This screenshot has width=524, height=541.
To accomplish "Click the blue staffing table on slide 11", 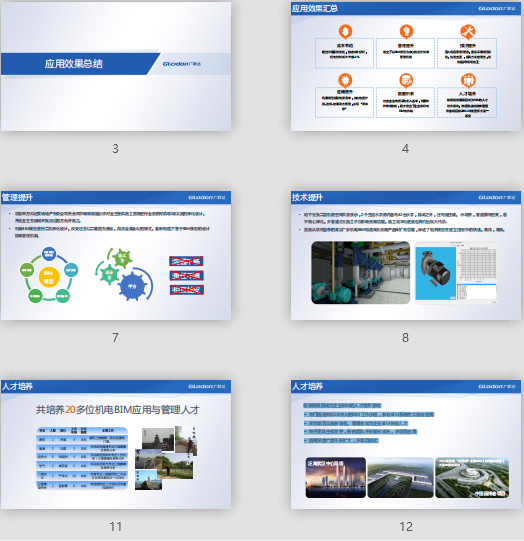I will 82,459.
